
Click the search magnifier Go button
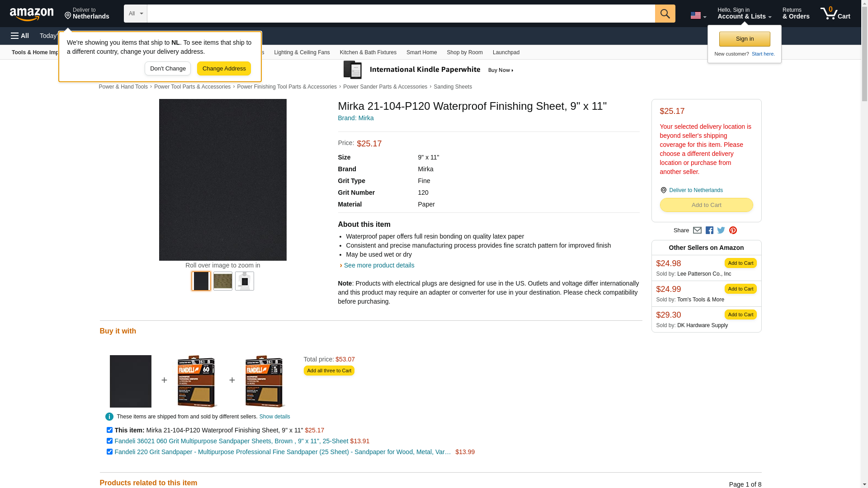click(665, 14)
